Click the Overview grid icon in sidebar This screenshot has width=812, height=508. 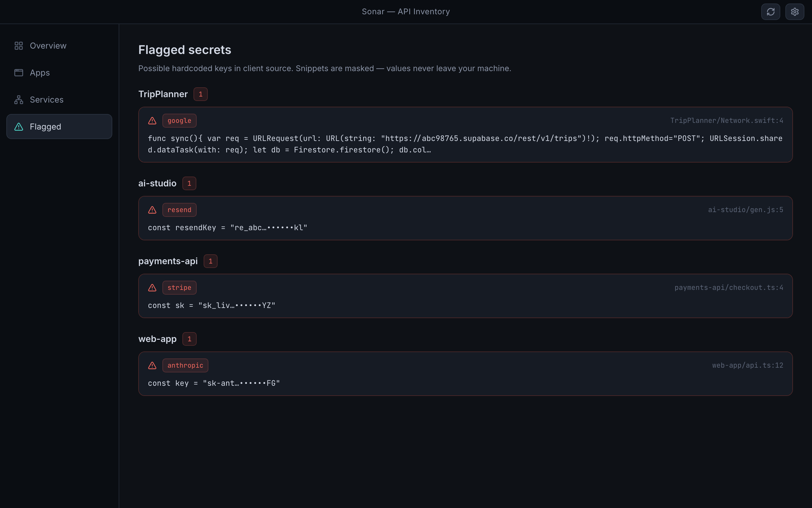pyautogui.click(x=19, y=46)
